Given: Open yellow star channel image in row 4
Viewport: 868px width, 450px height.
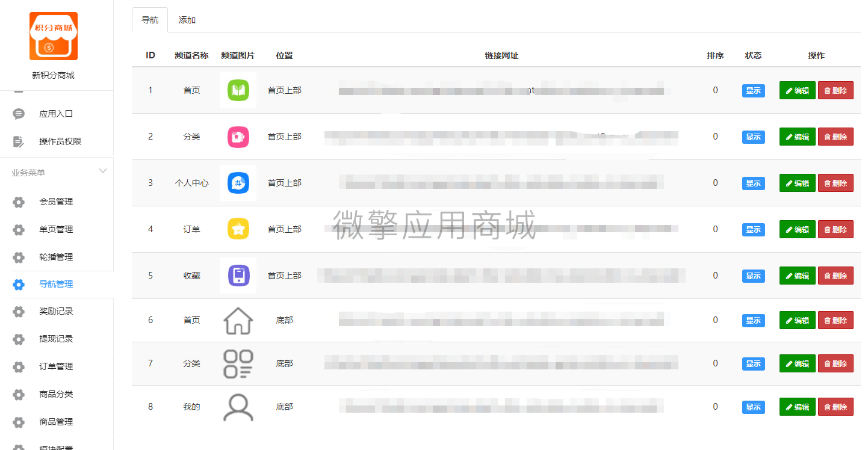Looking at the screenshot, I should click(238, 229).
